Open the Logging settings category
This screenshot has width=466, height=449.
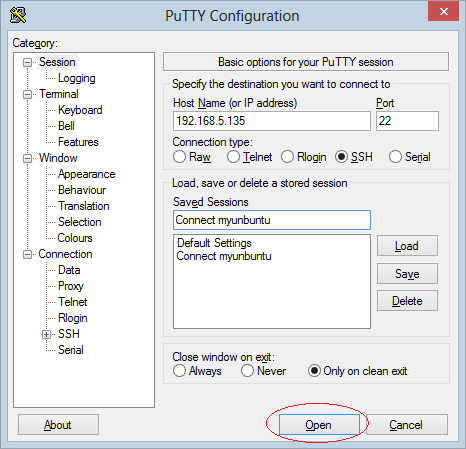(77, 78)
